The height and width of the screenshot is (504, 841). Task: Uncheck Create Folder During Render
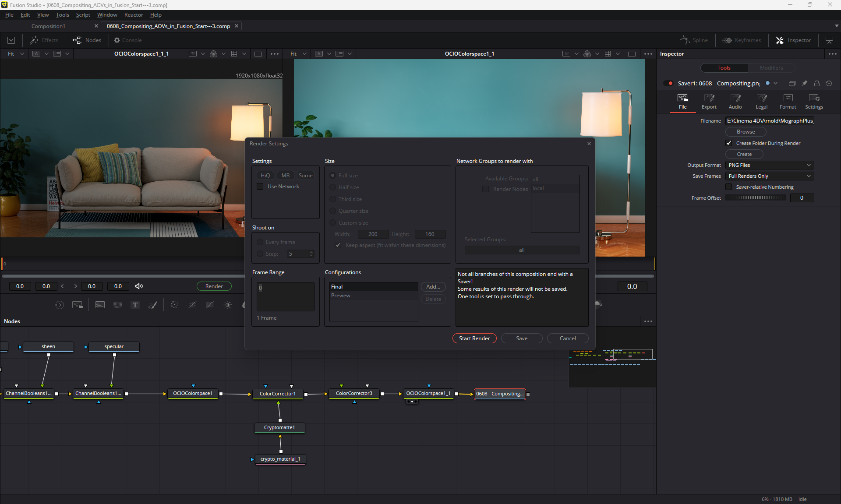click(729, 143)
